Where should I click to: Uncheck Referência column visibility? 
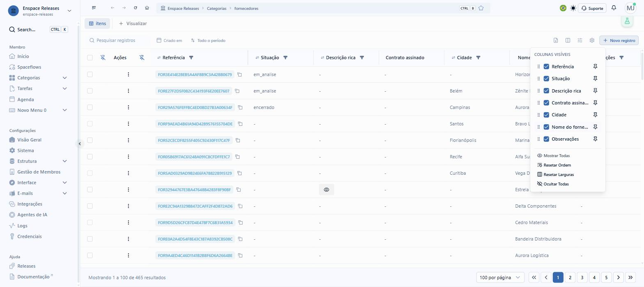pos(546,67)
